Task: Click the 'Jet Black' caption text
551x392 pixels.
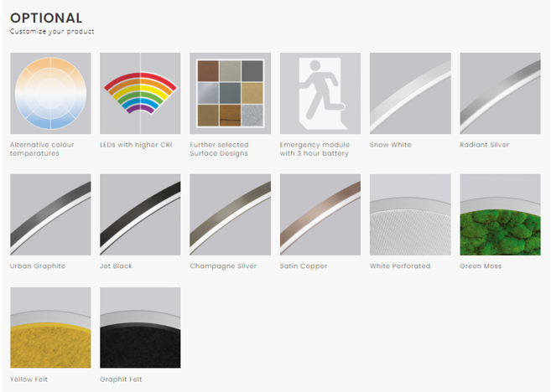Action: point(116,266)
